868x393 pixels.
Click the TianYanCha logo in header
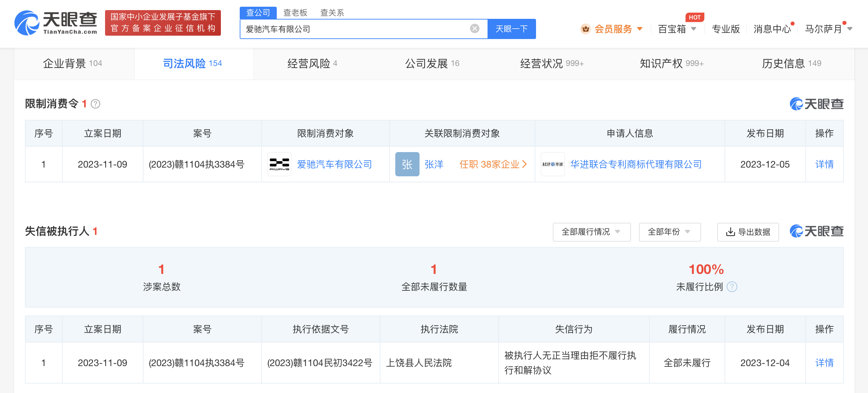56,23
